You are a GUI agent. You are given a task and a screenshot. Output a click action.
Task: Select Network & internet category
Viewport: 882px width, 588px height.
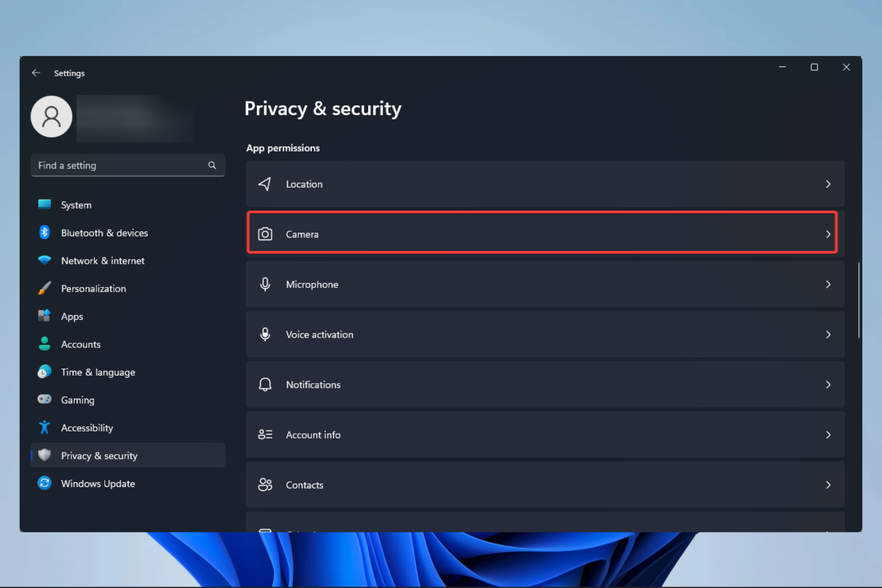(128, 260)
